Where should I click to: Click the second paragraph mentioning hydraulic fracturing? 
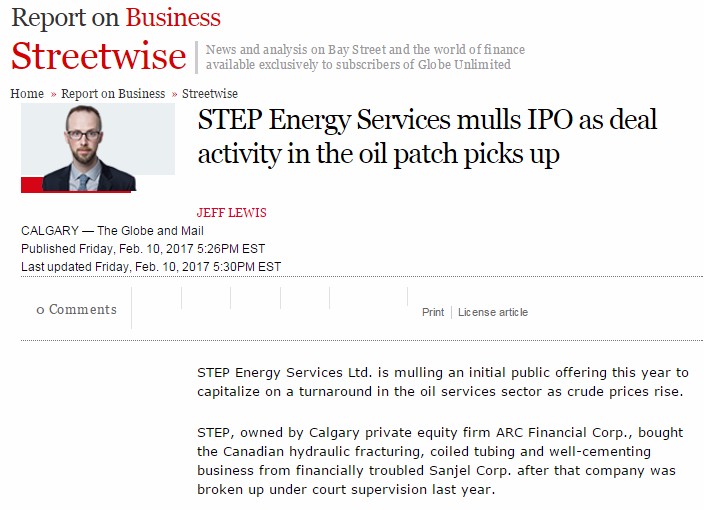(x=440, y=461)
